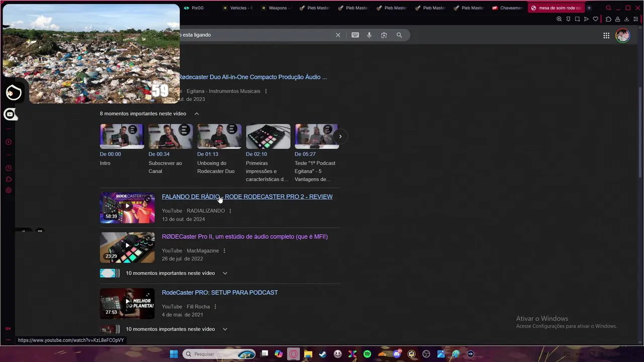644x362 pixels.
Task: Open more options for MacMagazine result
Action: [224, 250]
